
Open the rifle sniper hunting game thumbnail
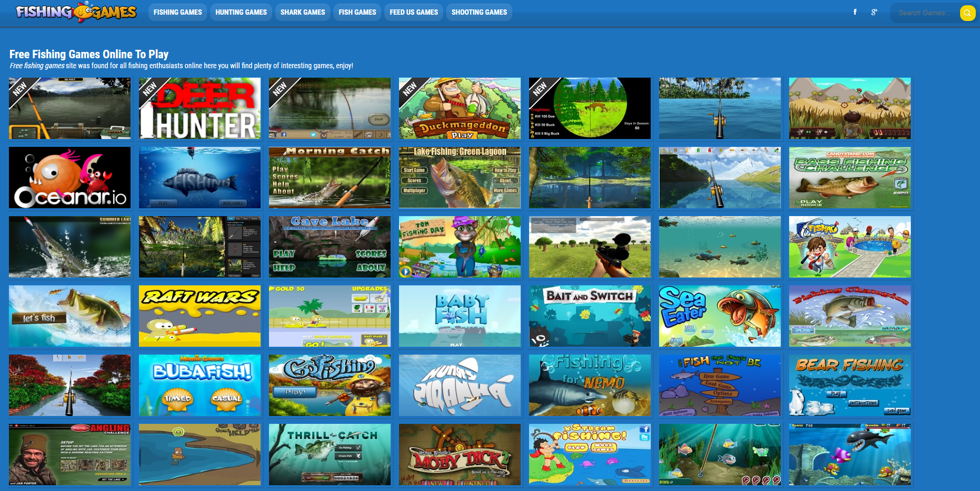(590, 247)
